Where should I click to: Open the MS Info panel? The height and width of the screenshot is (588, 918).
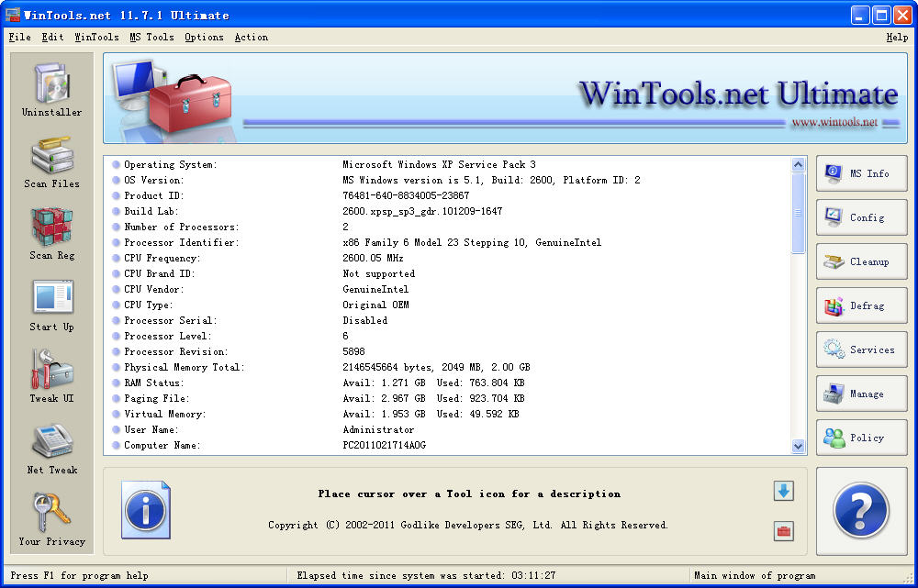pyautogui.click(x=860, y=173)
